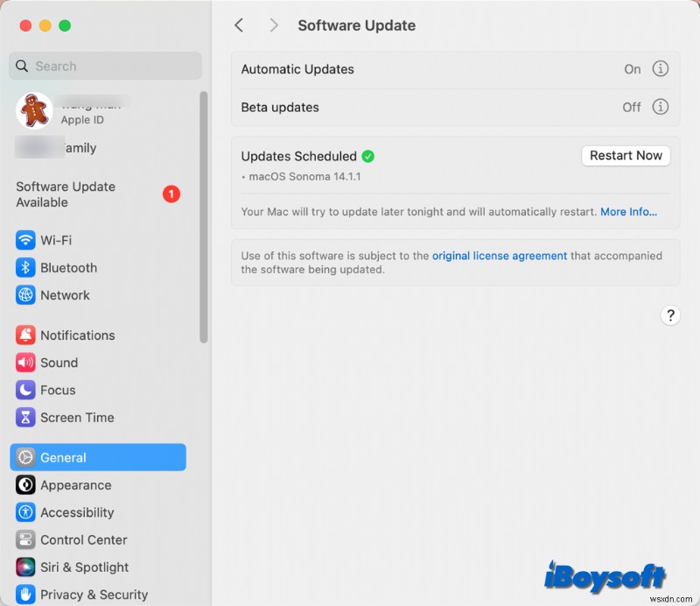Open the original license agreement link

pyautogui.click(x=500, y=256)
